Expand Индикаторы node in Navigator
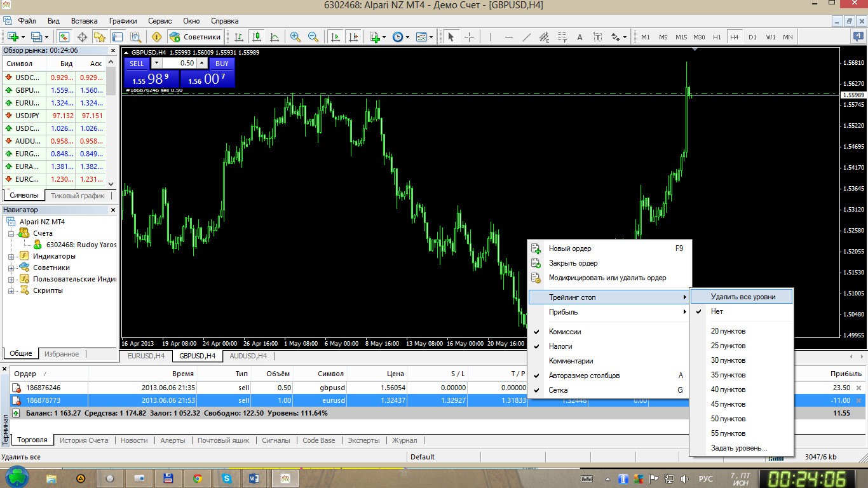Image resolution: width=868 pixels, height=488 pixels. [x=11, y=256]
